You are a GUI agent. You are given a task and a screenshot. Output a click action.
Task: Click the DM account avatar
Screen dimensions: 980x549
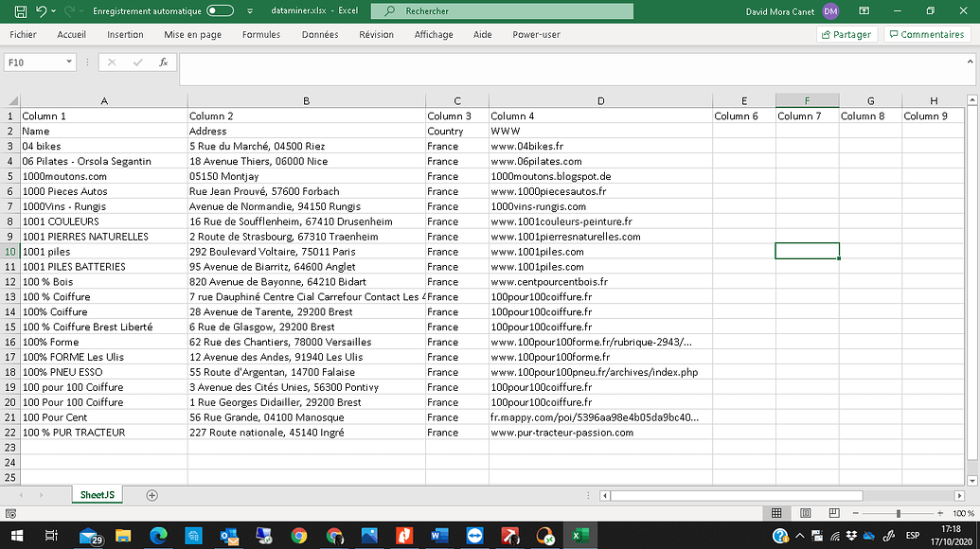pos(830,11)
